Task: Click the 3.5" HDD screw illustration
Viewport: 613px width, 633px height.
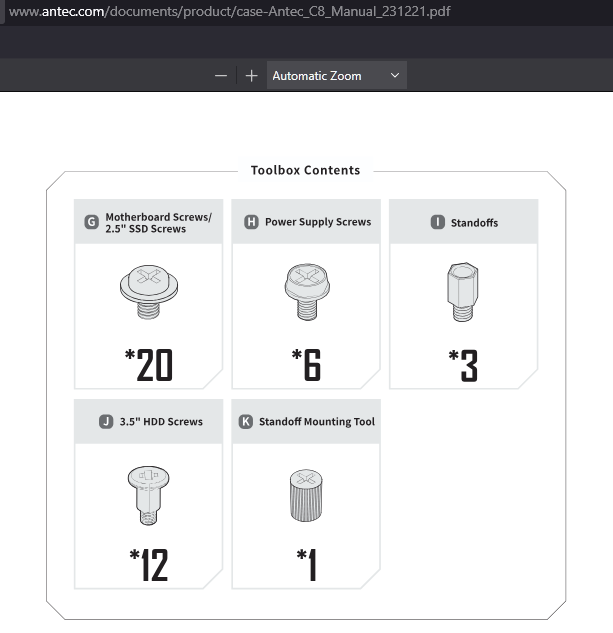Action: 148,496
